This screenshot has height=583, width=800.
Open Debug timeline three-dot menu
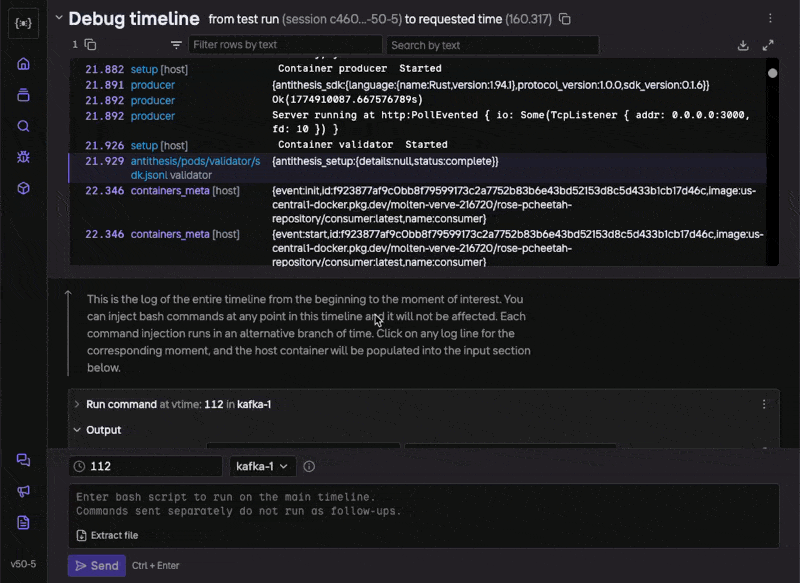pos(769,19)
